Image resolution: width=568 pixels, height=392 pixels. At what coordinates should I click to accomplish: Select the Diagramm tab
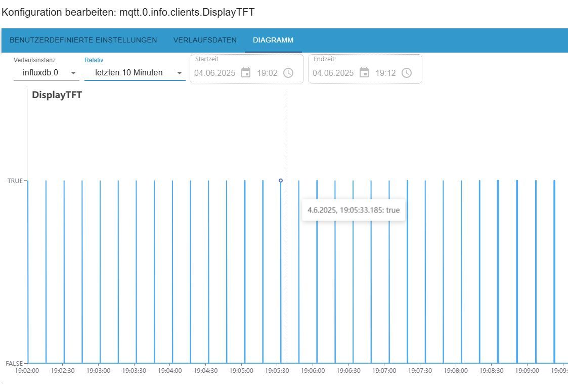(273, 40)
